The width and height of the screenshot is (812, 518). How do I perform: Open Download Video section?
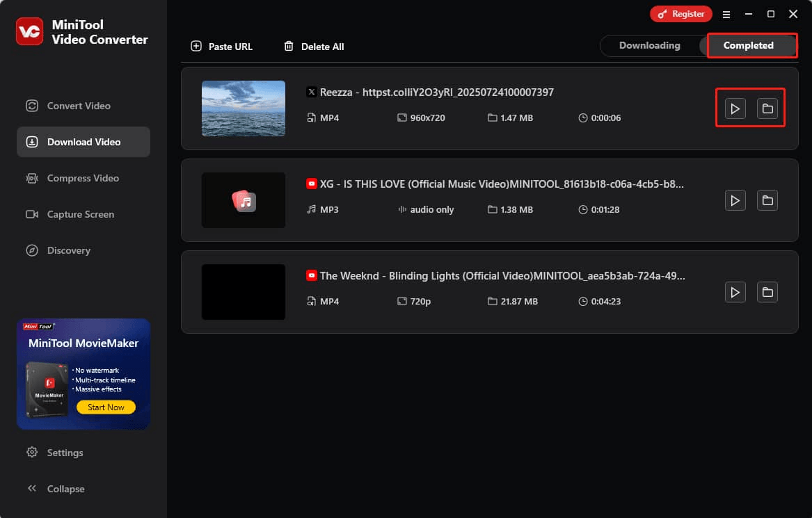(x=83, y=142)
